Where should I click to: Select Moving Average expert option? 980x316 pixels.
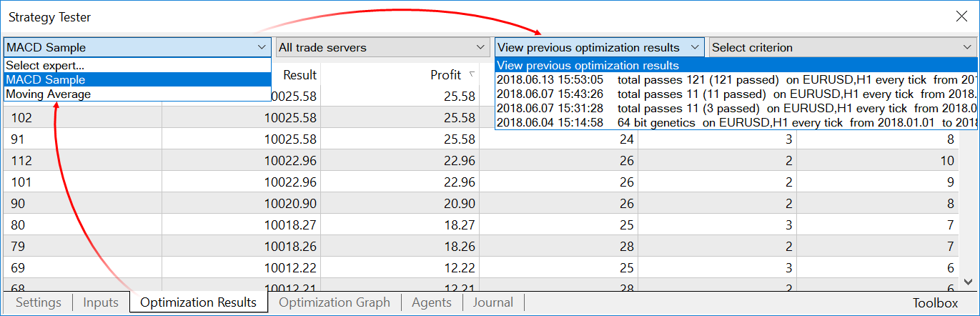137,94
